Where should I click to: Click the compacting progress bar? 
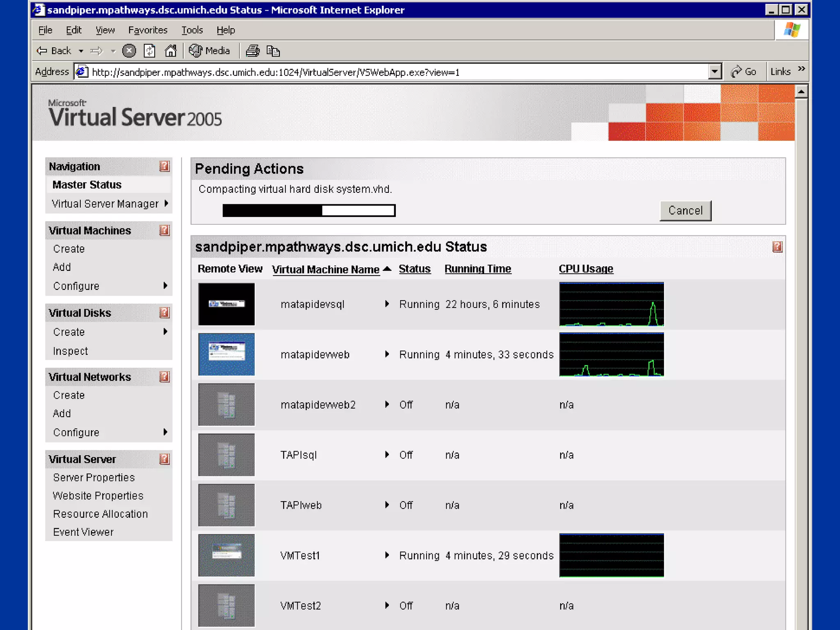pyautogui.click(x=309, y=210)
